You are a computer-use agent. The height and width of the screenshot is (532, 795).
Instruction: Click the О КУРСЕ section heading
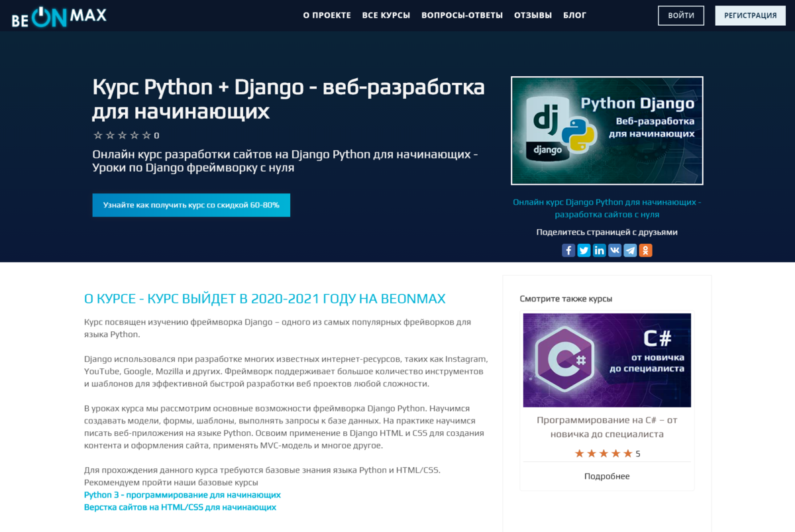pos(265,298)
